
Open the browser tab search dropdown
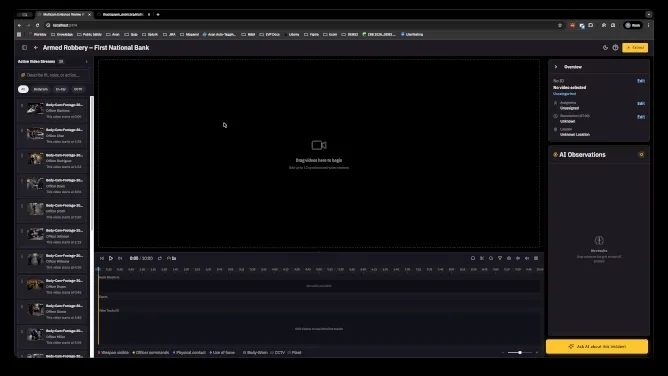[649, 14]
